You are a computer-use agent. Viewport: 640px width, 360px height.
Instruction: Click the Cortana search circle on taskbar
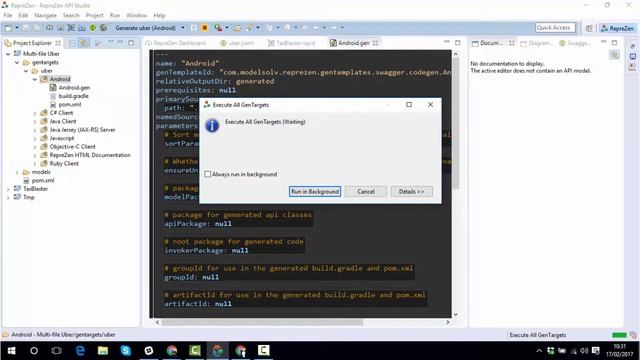(34, 351)
